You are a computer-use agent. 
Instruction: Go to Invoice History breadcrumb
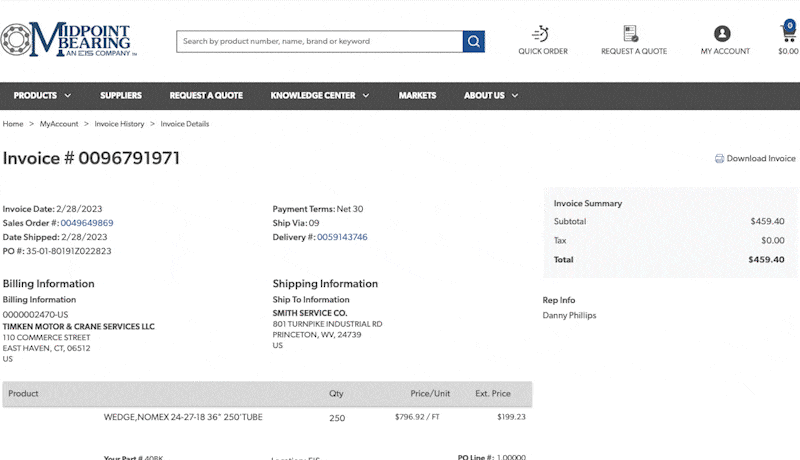point(119,124)
